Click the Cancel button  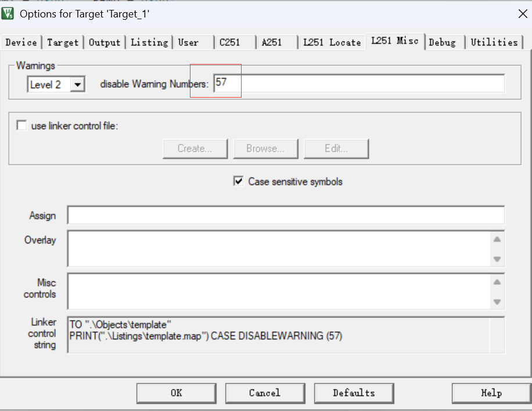click(x=265, y=394)
